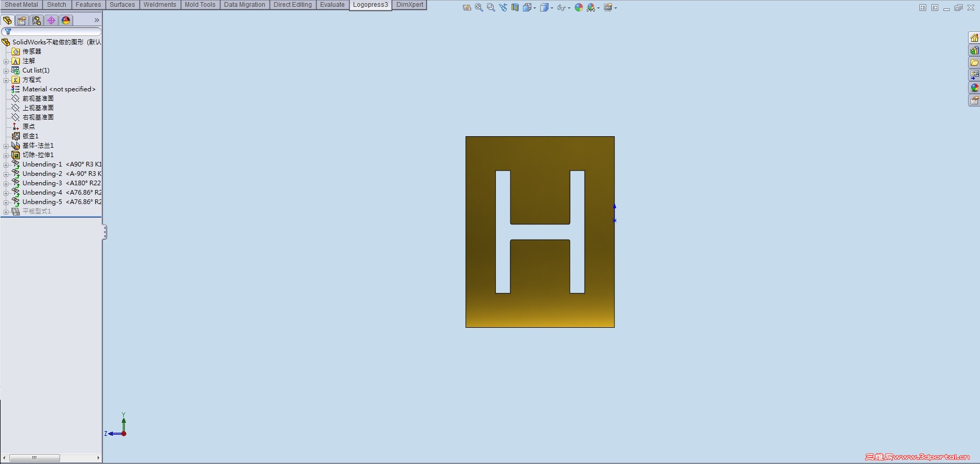
Task: Switch to the Mold Tools tab
Action: click(200, 5)
